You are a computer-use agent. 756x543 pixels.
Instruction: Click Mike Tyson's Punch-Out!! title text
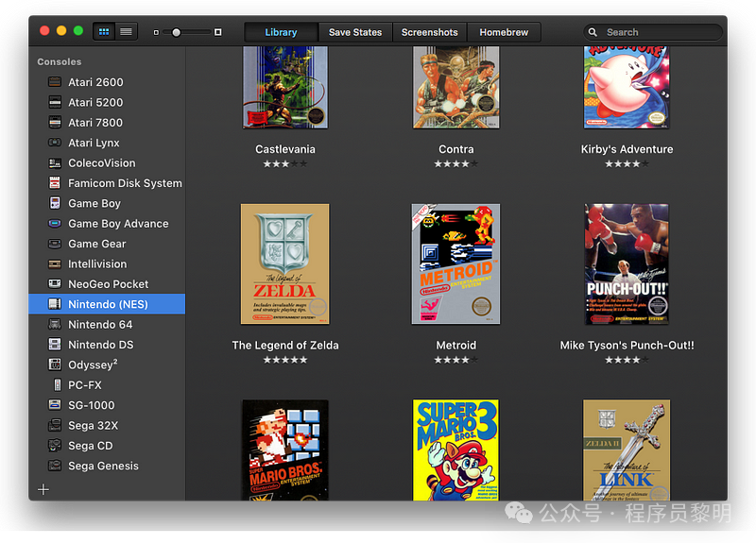pos(627,346)
